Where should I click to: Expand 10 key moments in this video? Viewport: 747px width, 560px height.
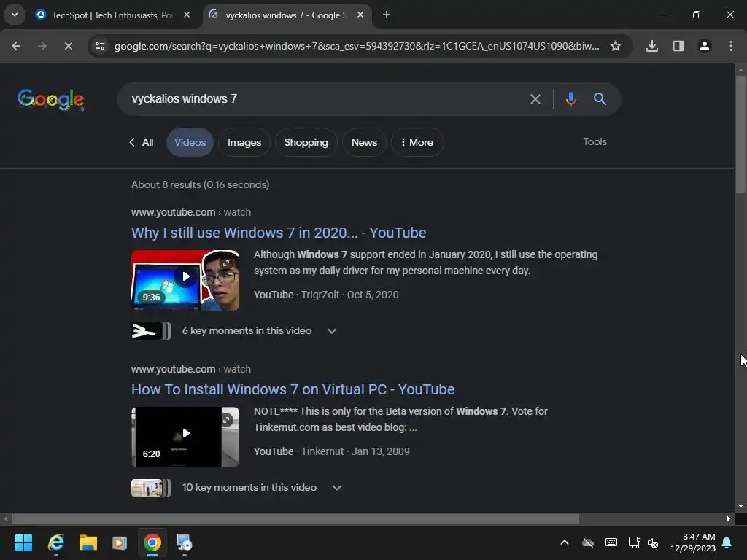[262, 488]
